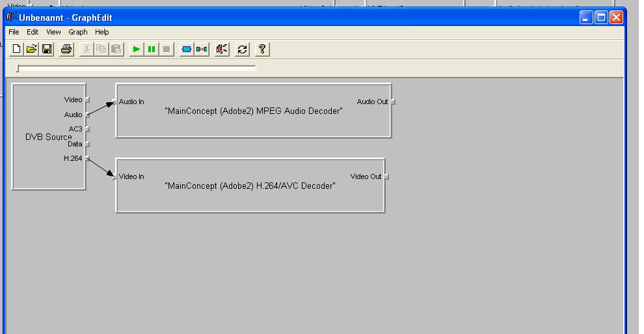Open the File menu
This screenshot has height=334, width=644.
click(x=14, y=32)
